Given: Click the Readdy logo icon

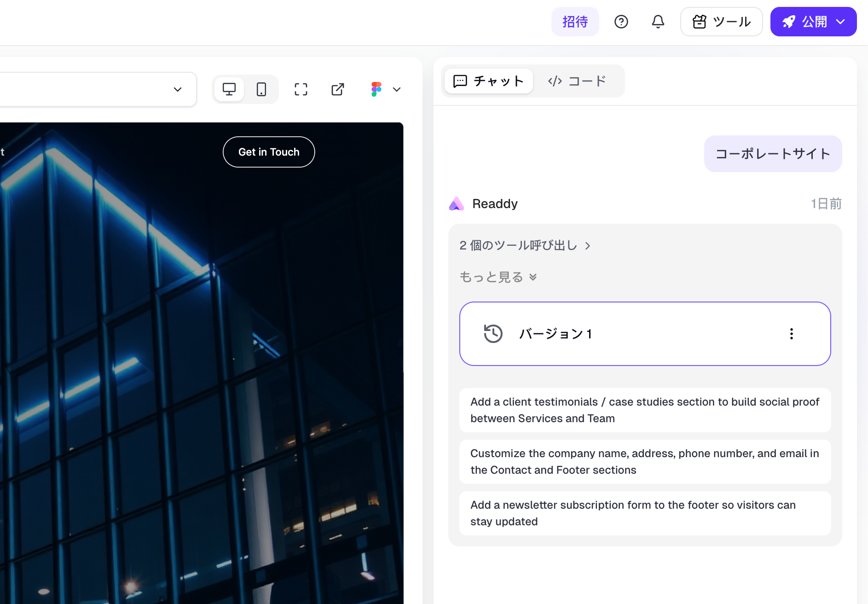Looking at the screenshot, I should point(457,203).
